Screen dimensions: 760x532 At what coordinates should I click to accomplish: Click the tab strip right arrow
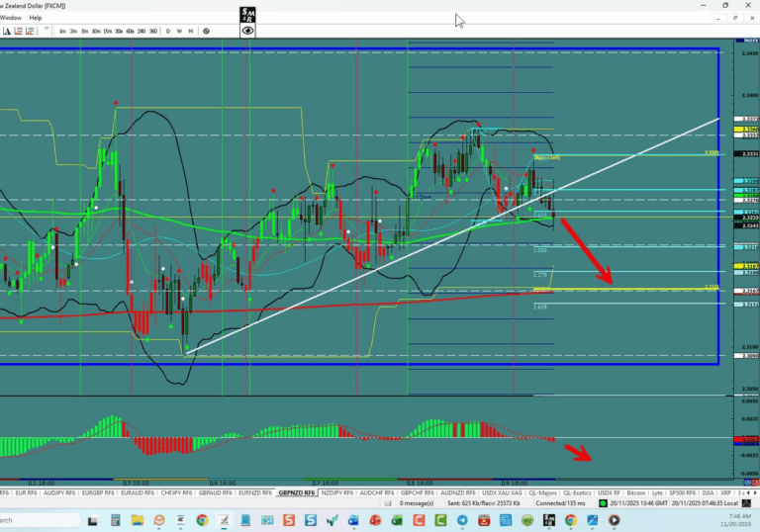pyautogui.click(x=755, y=492)
